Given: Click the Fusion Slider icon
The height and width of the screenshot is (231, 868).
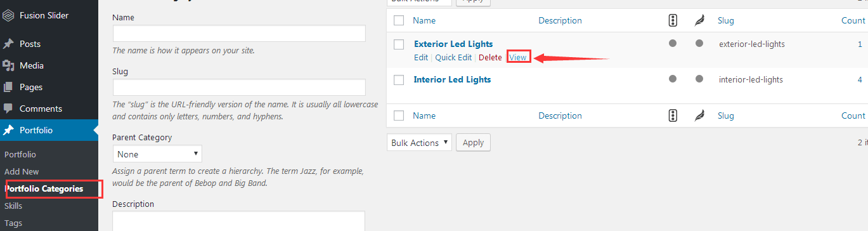Looking at the screenshot, I should tap(8, 15).
